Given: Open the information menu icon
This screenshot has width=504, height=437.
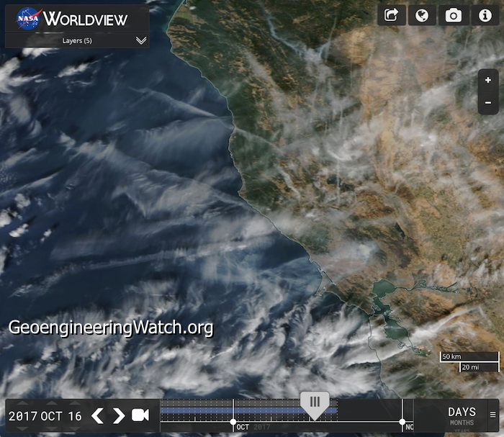Looking at the screenshot, I should point(485,15).
